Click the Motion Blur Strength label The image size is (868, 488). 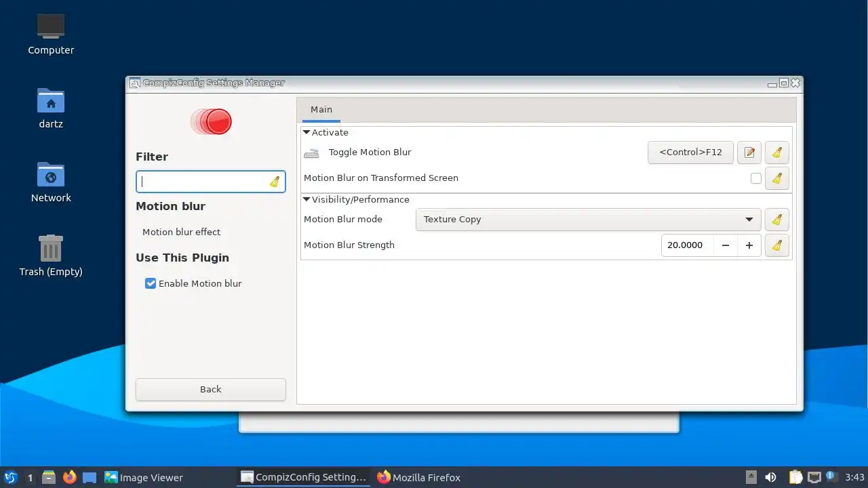349,245
